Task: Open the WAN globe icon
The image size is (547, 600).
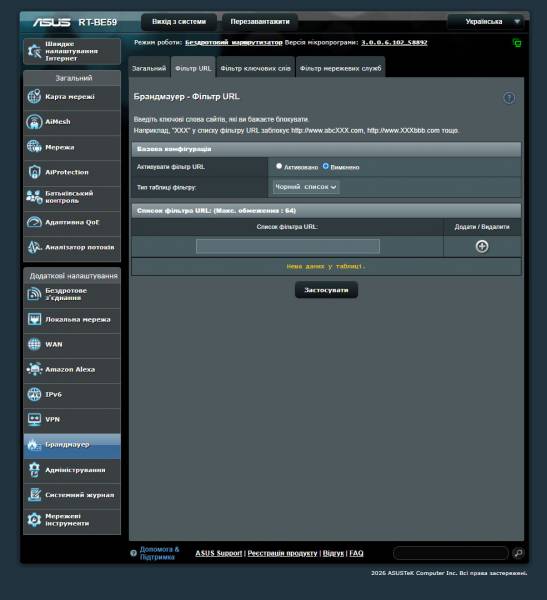Action: pos(34,344)
